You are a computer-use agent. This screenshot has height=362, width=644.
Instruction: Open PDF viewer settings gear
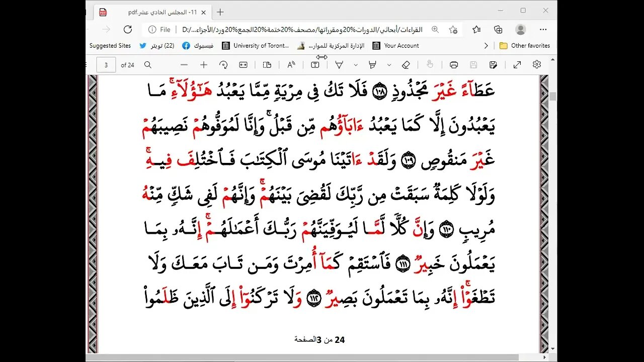tap(537, 65)
